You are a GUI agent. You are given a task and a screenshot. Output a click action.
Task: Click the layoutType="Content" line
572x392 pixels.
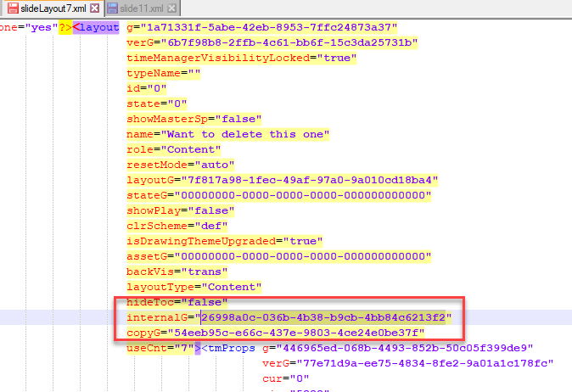pyautogui.click(x=194, y=287)
